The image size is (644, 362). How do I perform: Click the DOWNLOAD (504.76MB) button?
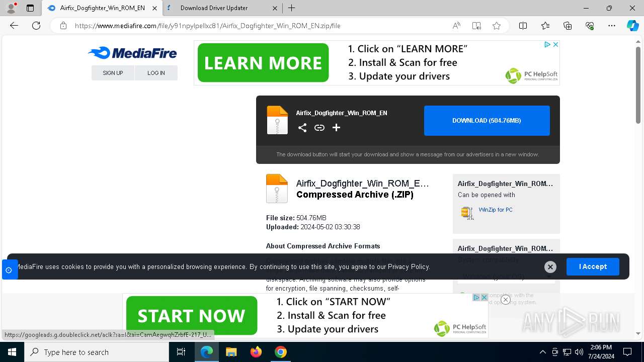487,121
